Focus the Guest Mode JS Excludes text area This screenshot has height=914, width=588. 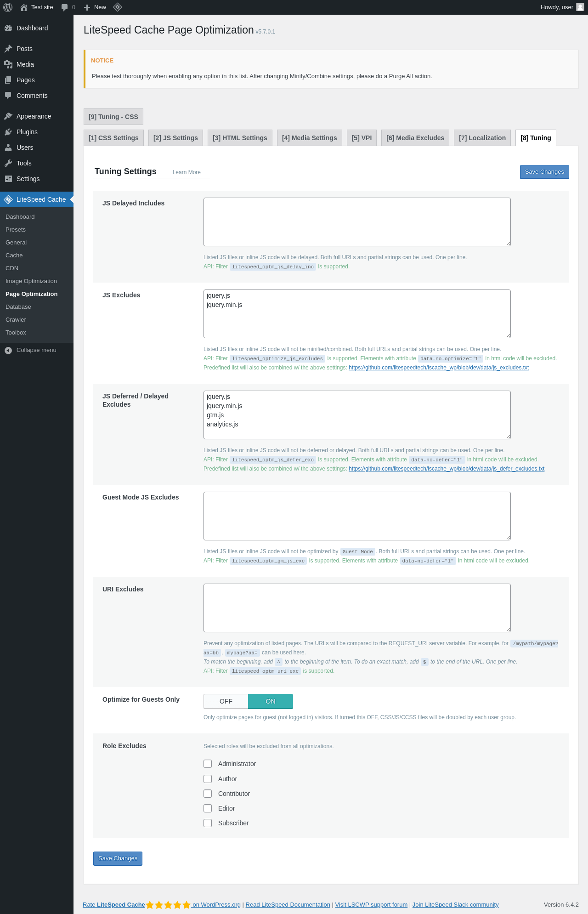pos(357,516)
